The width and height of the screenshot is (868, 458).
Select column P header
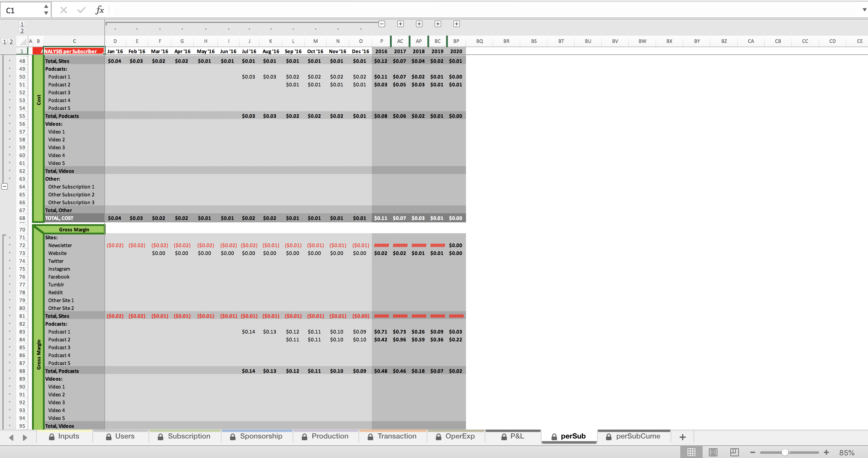381,41
